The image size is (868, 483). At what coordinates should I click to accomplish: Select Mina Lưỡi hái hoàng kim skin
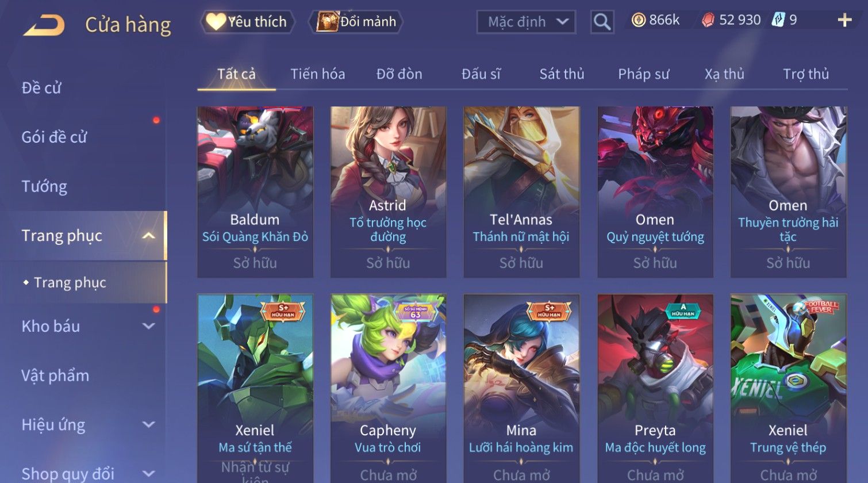[521, 388]
